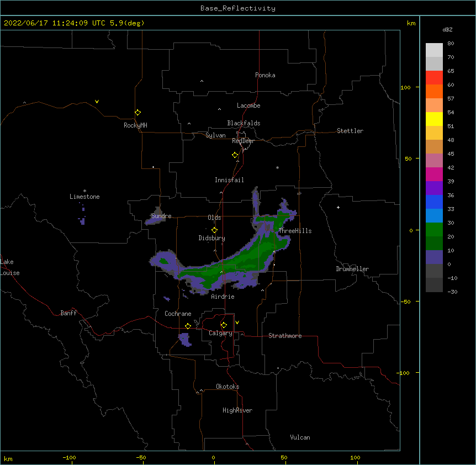
Task: Click the yellow diamond marker below RedDeer
Action: pyautogui.click(x=235, y=155)
